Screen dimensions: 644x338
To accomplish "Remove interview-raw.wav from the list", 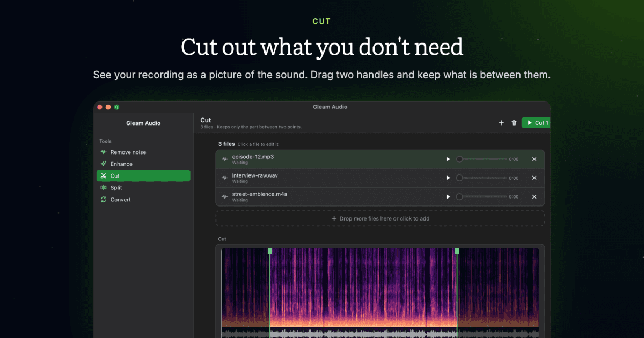I will pyautogui.click(x=534, y=178).
